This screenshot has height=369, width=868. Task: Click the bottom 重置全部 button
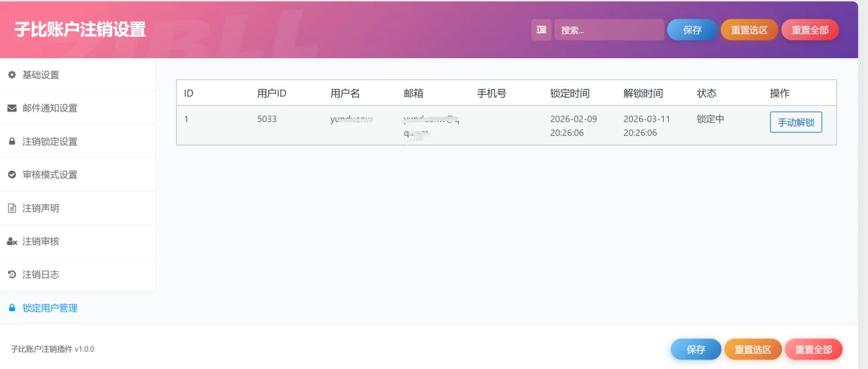[x=813, y=350]
